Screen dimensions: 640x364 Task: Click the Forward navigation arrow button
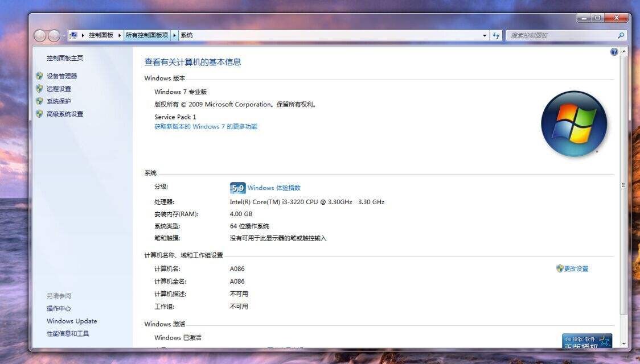54,35
